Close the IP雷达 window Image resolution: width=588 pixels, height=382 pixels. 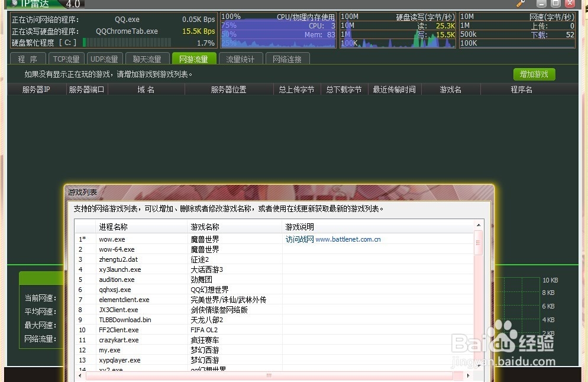point(570,4)
